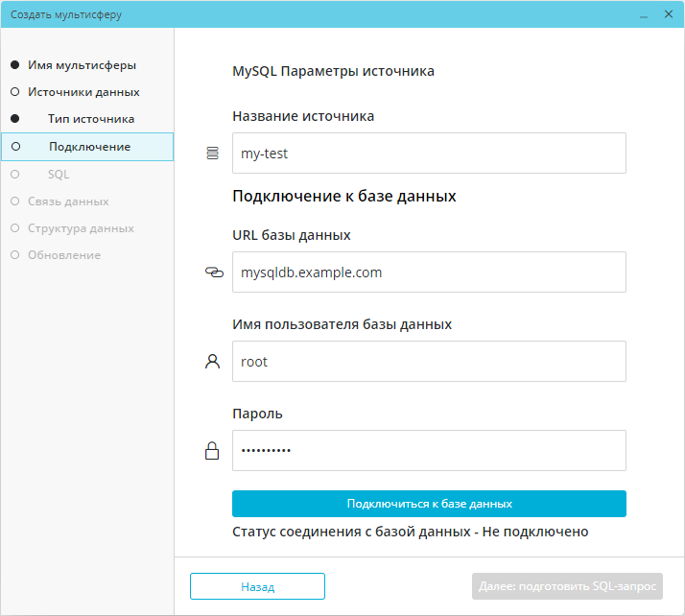This screenshot has width=685, height=616.
Task: Click Подключиться к базе данных button
Action: (429, 504)
